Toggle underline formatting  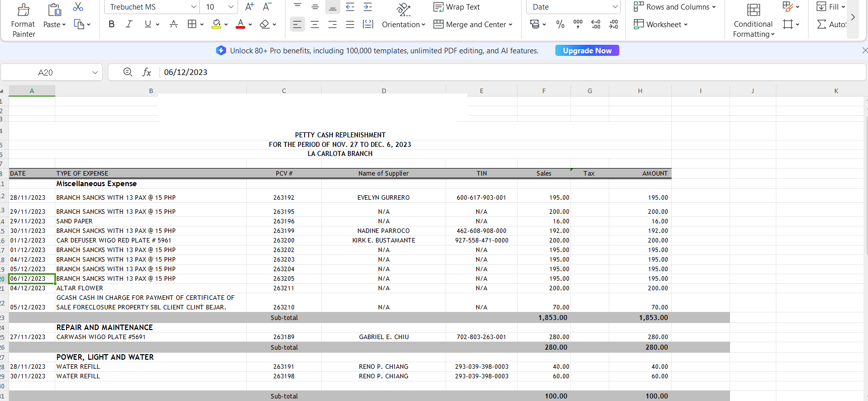click(148, 24)
